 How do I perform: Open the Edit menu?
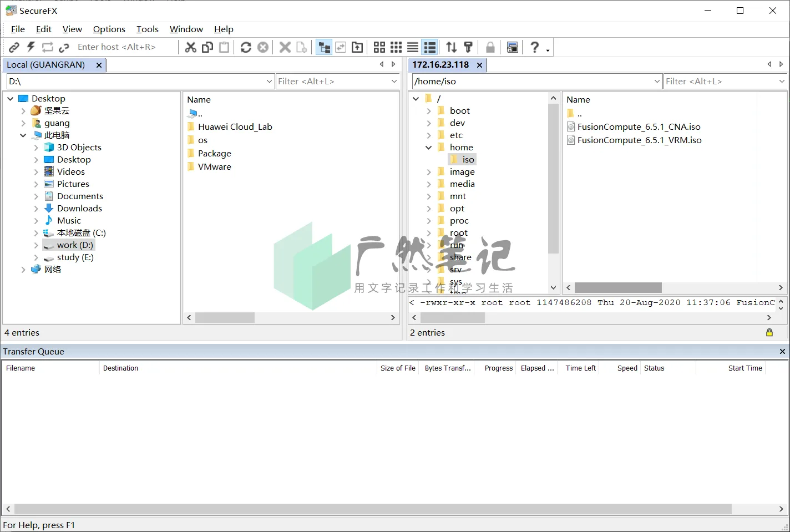(44, 29)
